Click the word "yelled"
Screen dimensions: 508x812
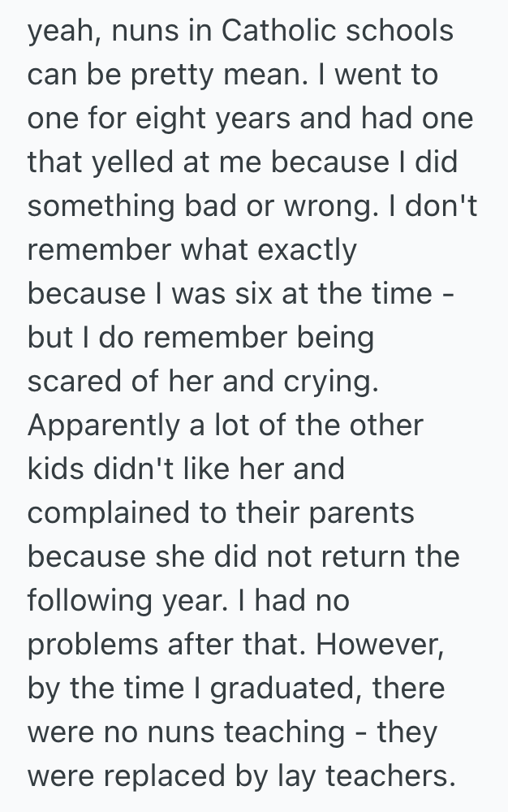tap(129, 162)
